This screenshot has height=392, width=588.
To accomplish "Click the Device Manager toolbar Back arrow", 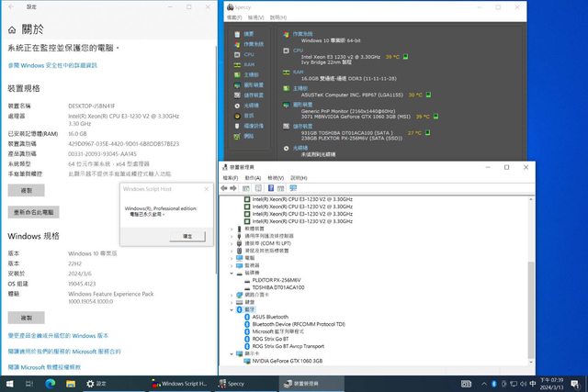I will click(x=224, y=188).
